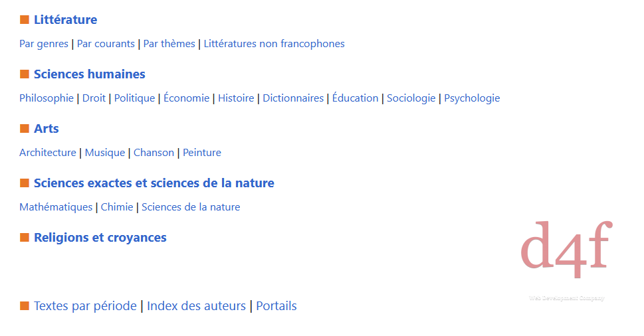Screen dimensions: 644x336
Task: Select the Économie link
Action: pyautogui.click(x=187, y=98)
